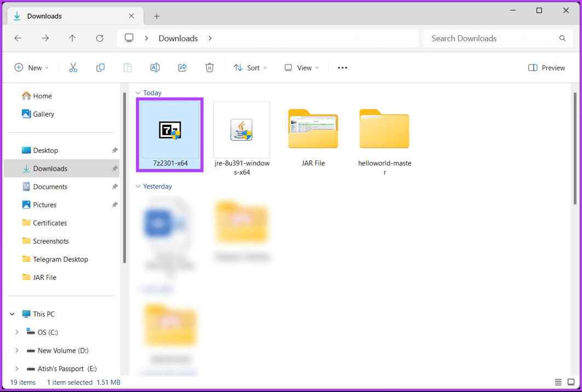Click the Cut scissors icon
582x392 pixels.
73,67
